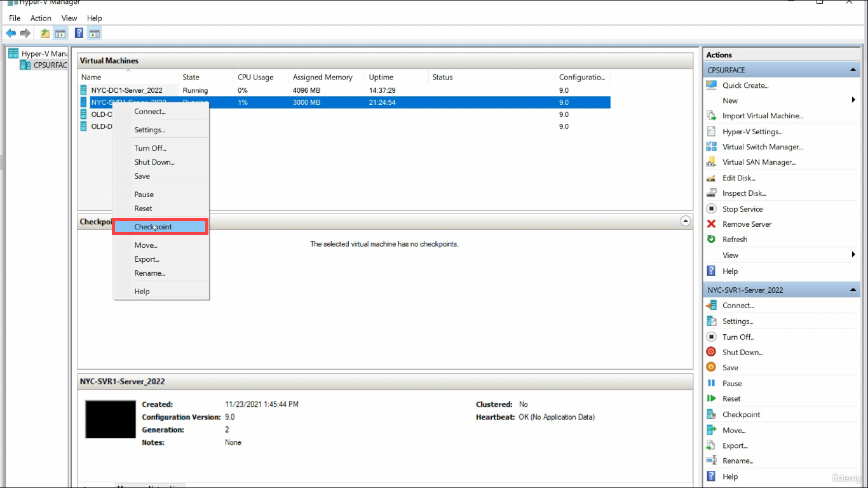Toggle the Show/Hide Console Tree toolbar icon
This screenshot has height=488, width=868.
[60, 33]
